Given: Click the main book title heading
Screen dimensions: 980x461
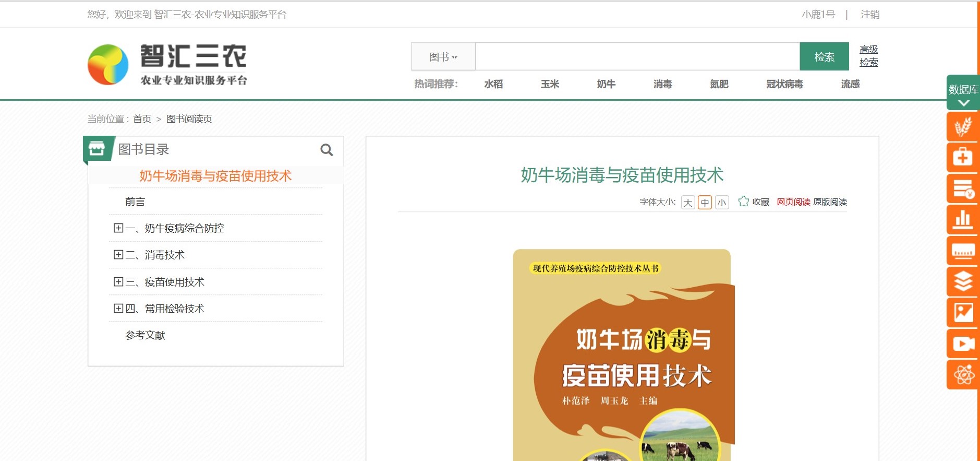Looking at the screenshot, I should coord(622,175).
